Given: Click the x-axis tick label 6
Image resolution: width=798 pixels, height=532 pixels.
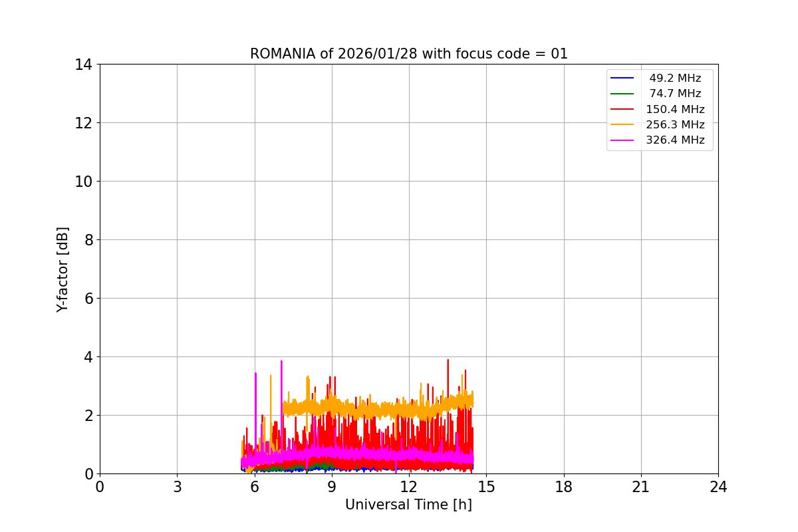Looking at the screenshot, I should pos(254,487).
